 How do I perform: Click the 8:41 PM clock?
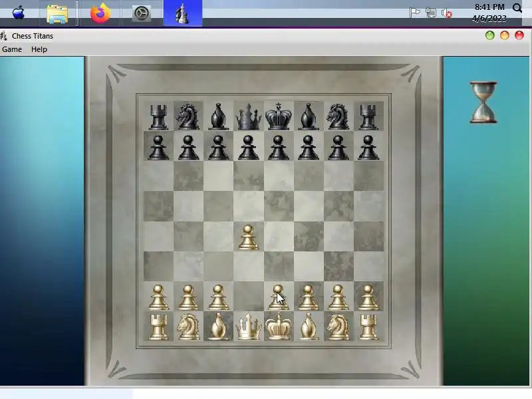coord(489,7)
